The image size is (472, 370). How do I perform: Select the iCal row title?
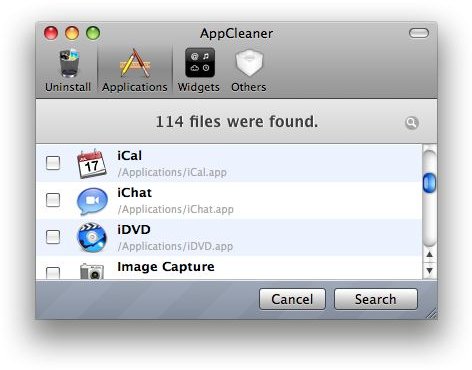click(129, 156)
